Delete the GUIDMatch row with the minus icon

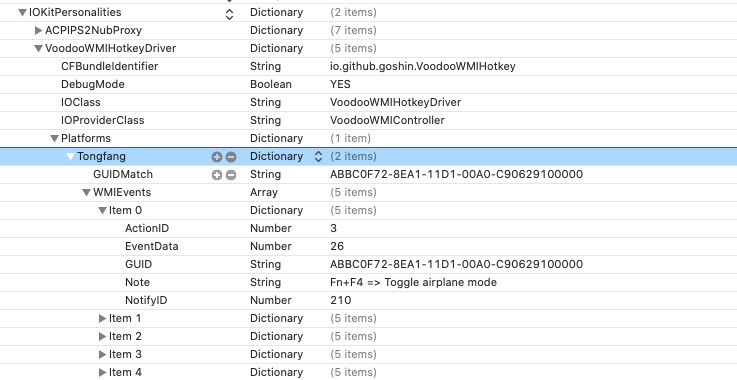231,175
